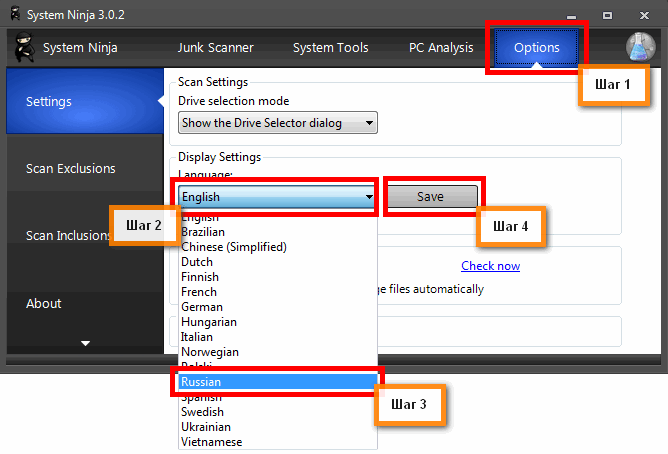Viewport: 668px width, 454px height.
Task: Choose Italian in the language list
Action: click(x=278, y=336)
